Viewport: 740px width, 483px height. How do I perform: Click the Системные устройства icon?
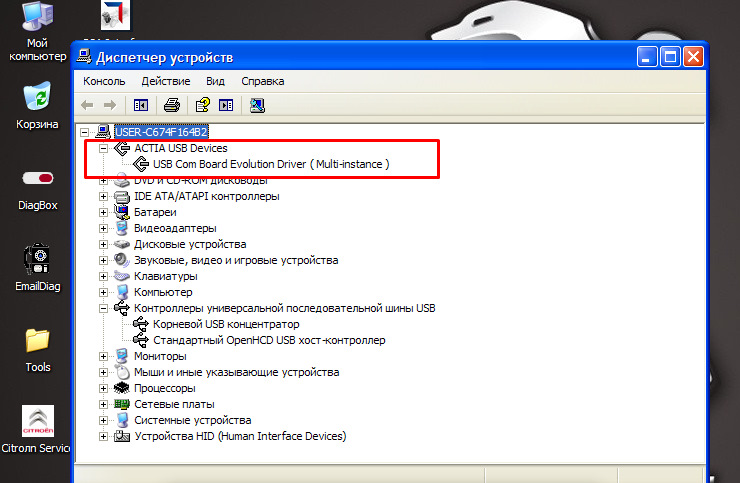(x=122, y=420)
